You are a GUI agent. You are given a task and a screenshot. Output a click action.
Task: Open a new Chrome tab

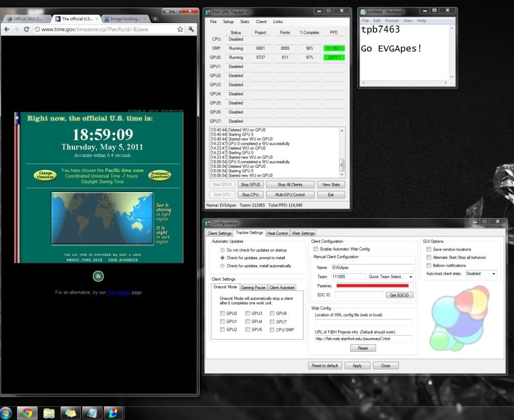click(155, 19)
